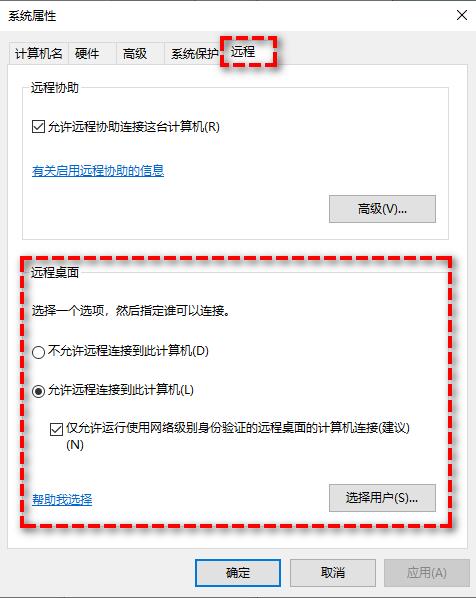Cancel using the 取消 button
476x598 pixels.
tap(333, 573)
